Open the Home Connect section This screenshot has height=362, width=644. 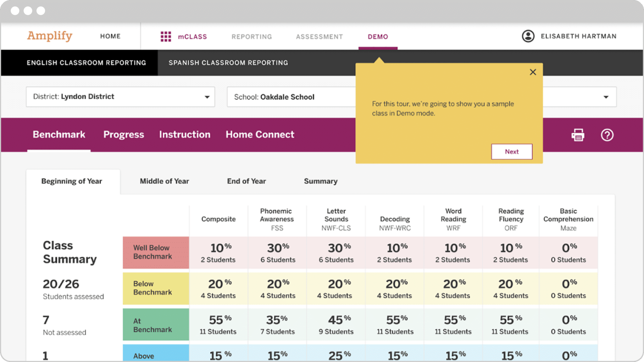pyautogui.click(x=259, y=134)
